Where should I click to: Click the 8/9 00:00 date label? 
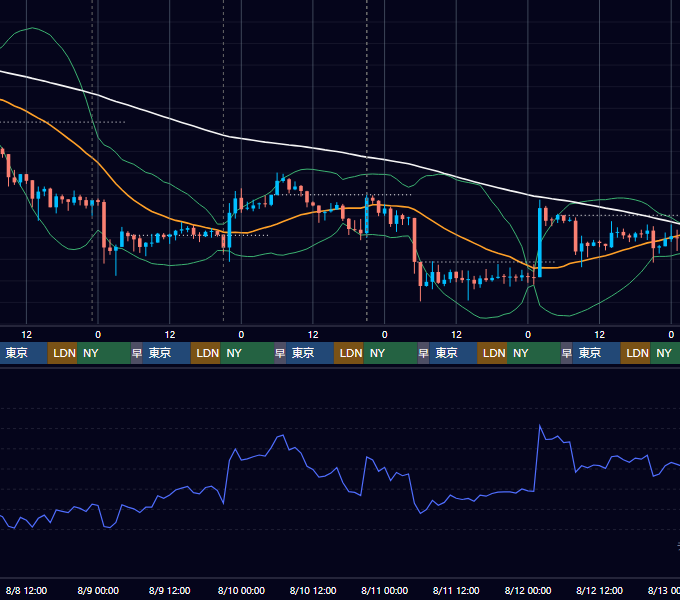pyautogui.click(x=98, y=590)
